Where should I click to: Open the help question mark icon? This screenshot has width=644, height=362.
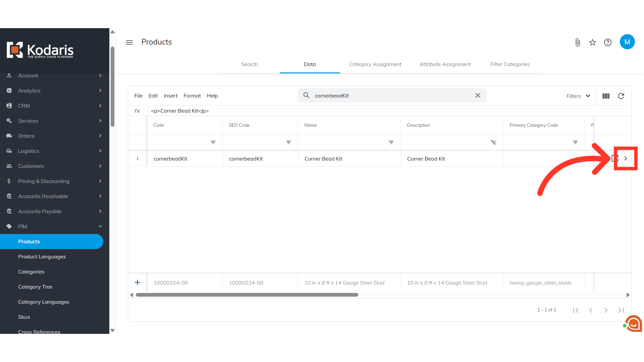click(x=607, y=42)
